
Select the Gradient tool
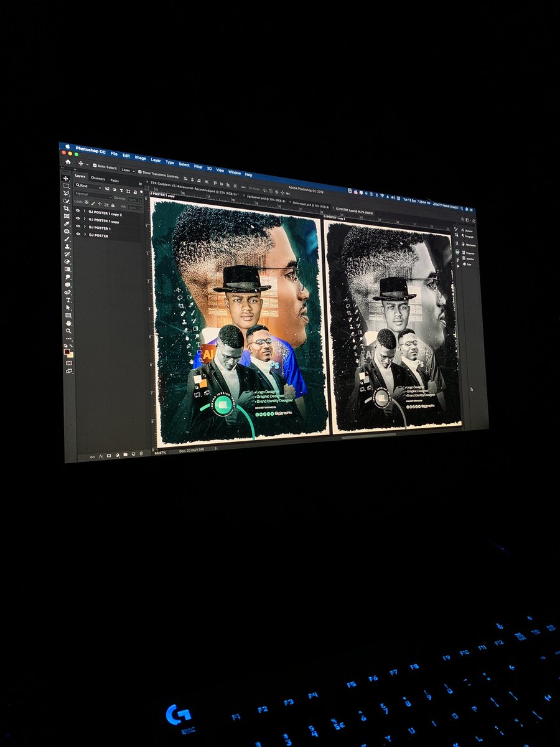(x=67, y=270)
